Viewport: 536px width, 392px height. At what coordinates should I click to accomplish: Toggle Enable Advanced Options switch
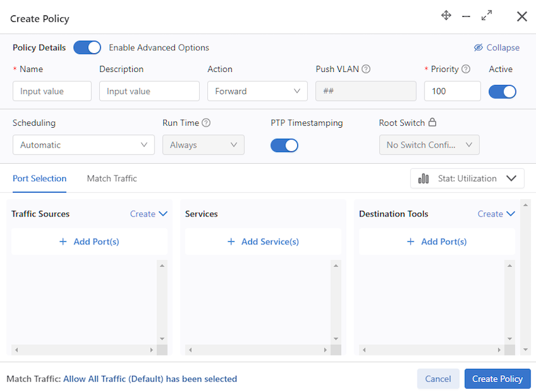point(87,48)
